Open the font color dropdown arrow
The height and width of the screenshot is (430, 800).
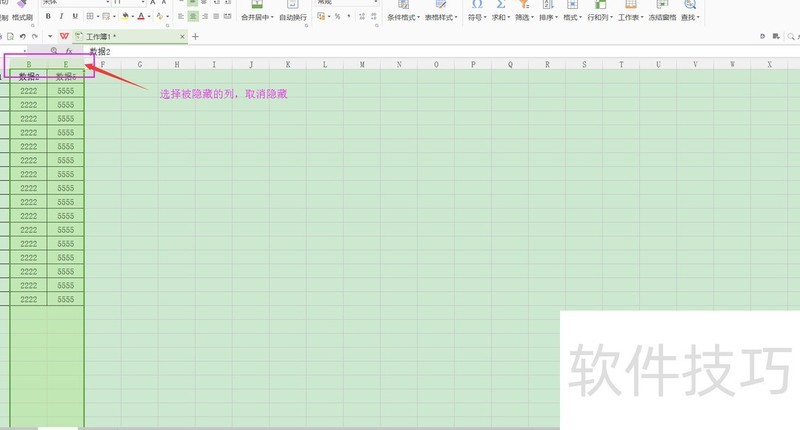point(149,17)
